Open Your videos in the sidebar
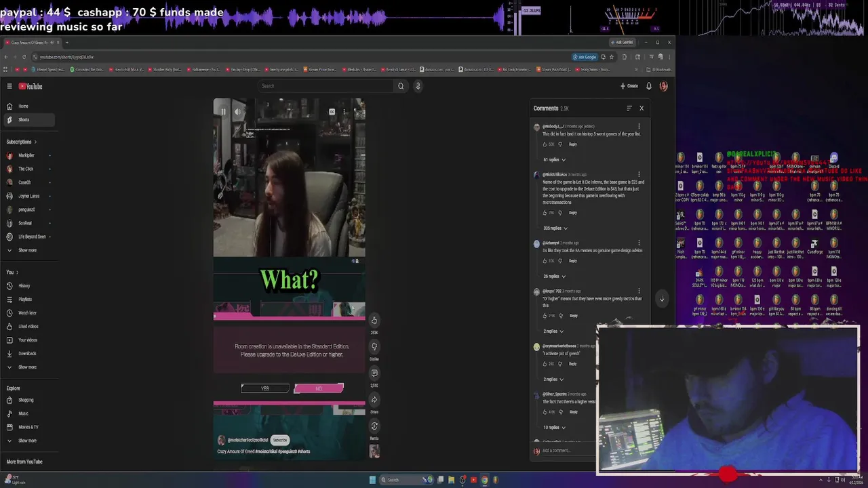This screenshot has width=868, height=488. 28,340
